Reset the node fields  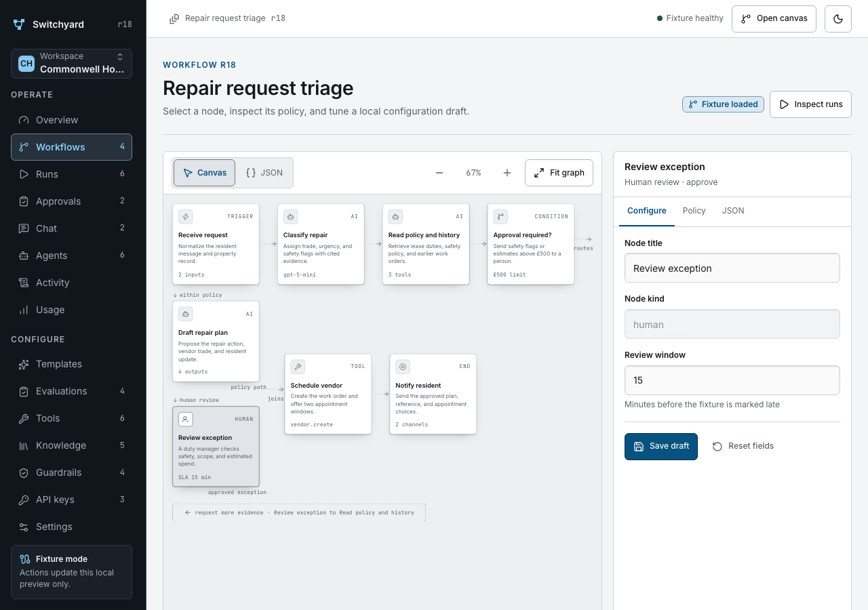point(743,447)
